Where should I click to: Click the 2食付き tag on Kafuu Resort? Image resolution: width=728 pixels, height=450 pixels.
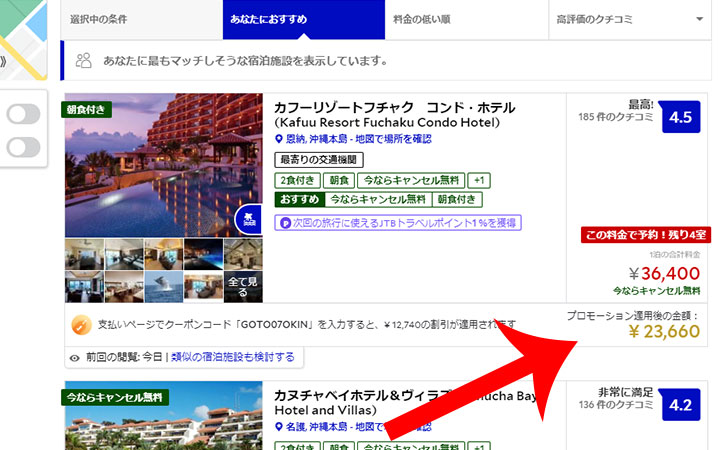point(297,180)
